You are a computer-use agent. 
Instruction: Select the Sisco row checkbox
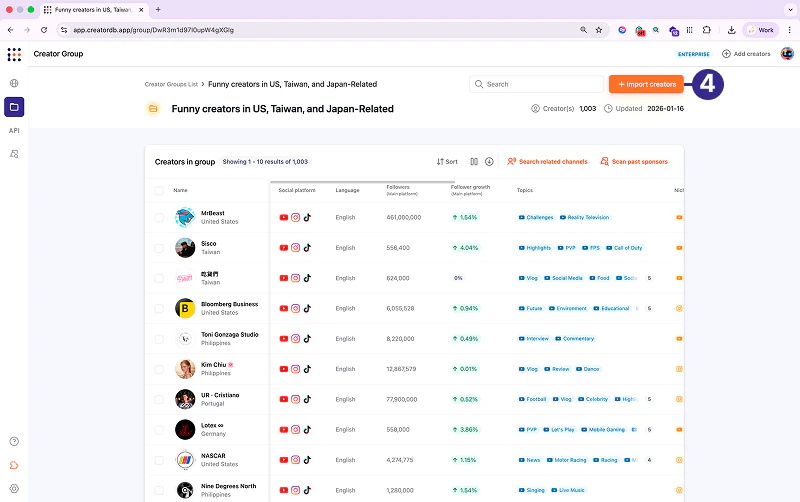159,248
